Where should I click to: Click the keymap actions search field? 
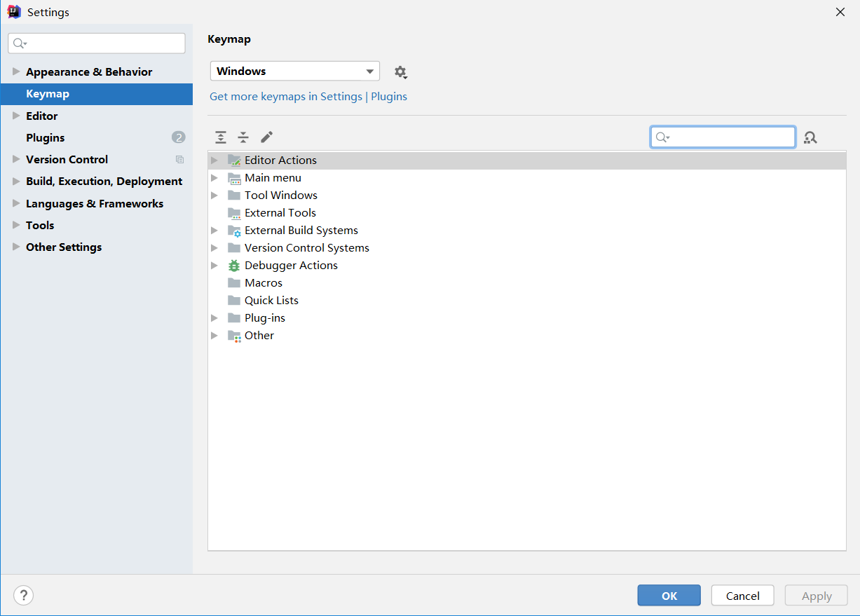click(x=723, y=137)
